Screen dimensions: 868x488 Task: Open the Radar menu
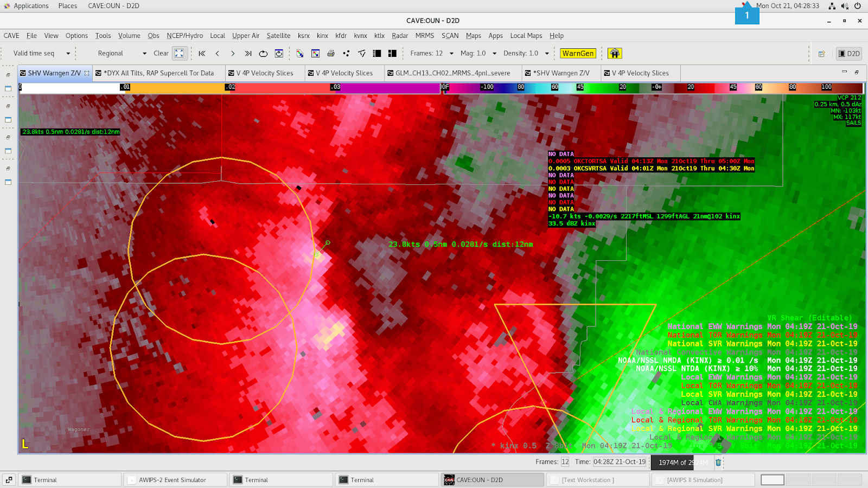pos(399,36)
